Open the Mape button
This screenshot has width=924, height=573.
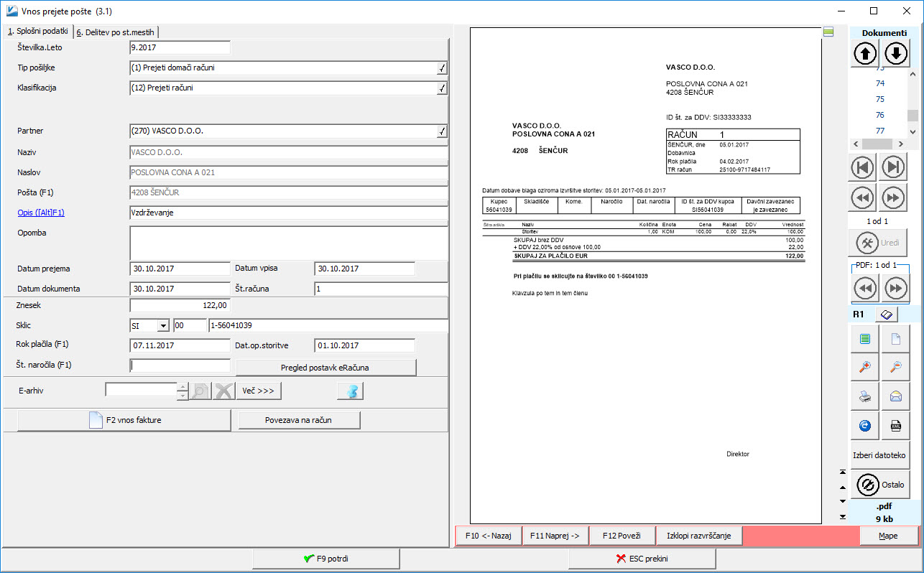[889, 536]
